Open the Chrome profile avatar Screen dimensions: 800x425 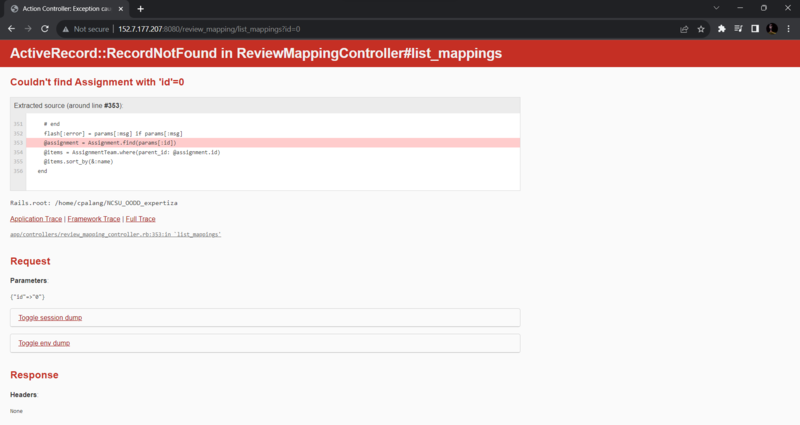pos(771,29)
